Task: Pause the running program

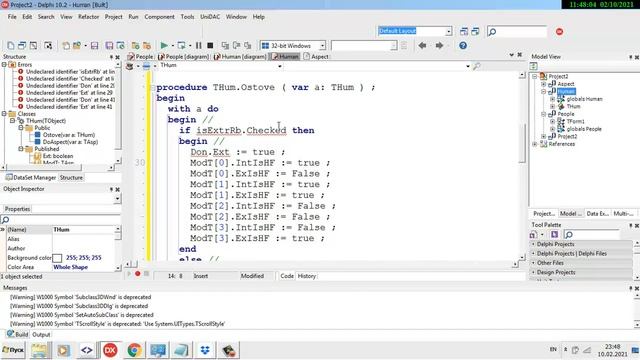Action: tap(198, 45)
